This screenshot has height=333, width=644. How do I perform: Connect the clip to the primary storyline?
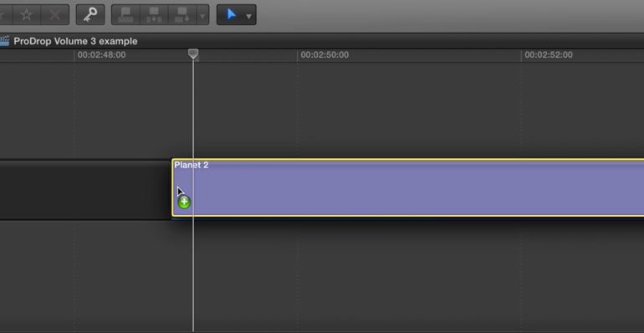[x=125, y=15]
